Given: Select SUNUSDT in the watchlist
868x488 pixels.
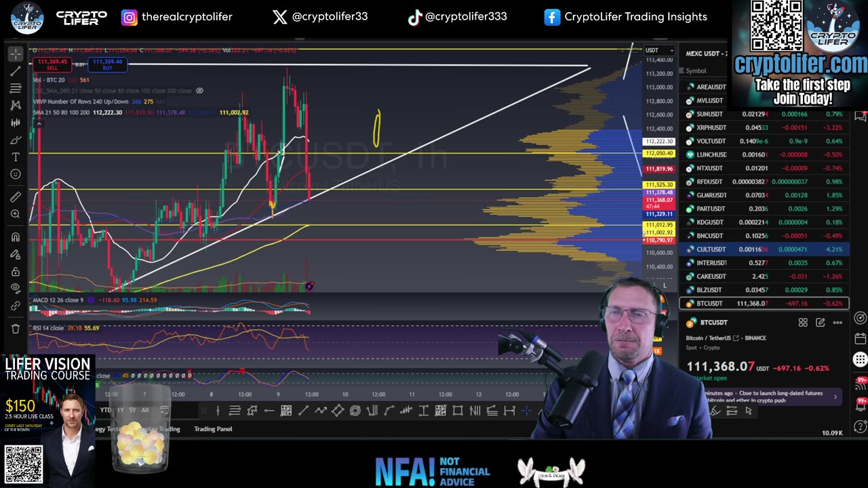Looking at the screenshot, I should point(764,114).
